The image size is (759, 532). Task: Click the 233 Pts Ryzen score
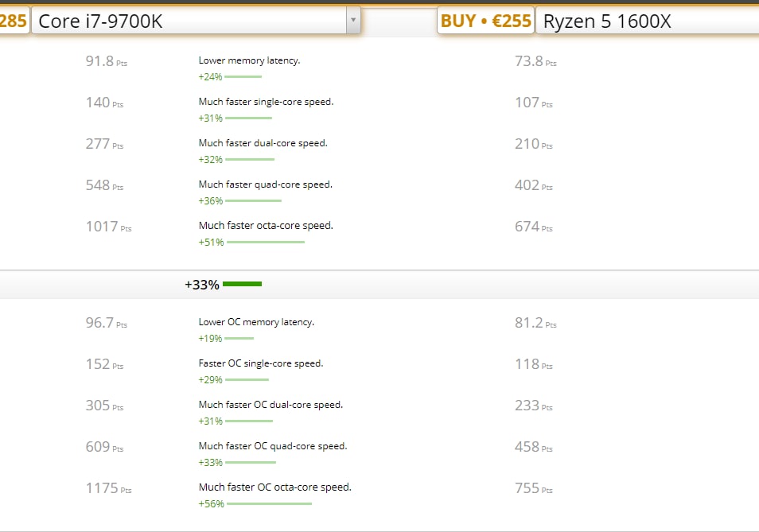click(x=533, y=406)
